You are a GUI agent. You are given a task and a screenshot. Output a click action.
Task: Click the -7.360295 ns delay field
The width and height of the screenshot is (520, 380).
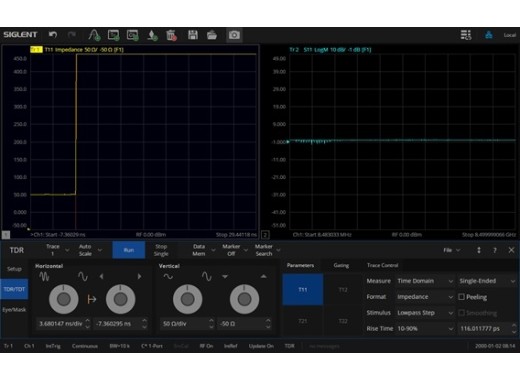coord(121,324)
